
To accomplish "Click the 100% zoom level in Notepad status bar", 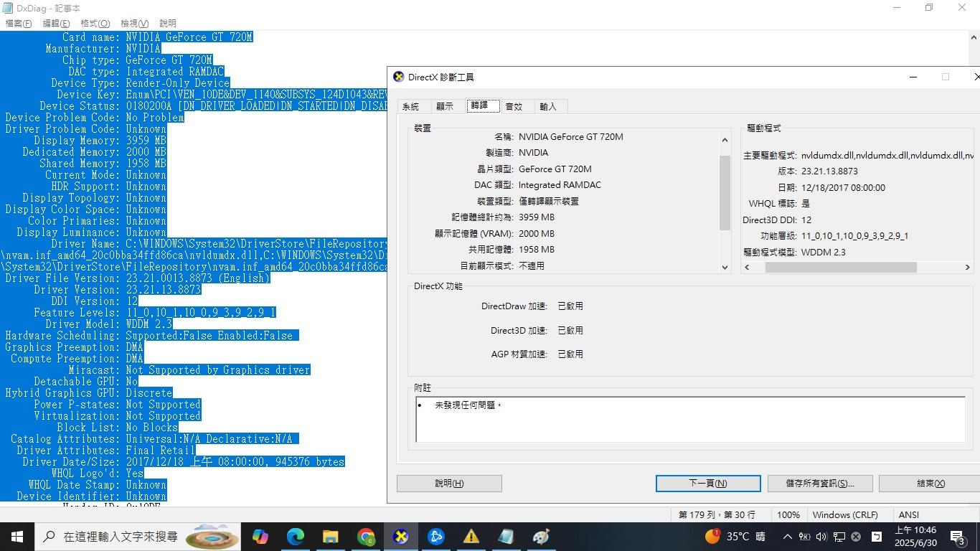I will (x=788, y=514).
